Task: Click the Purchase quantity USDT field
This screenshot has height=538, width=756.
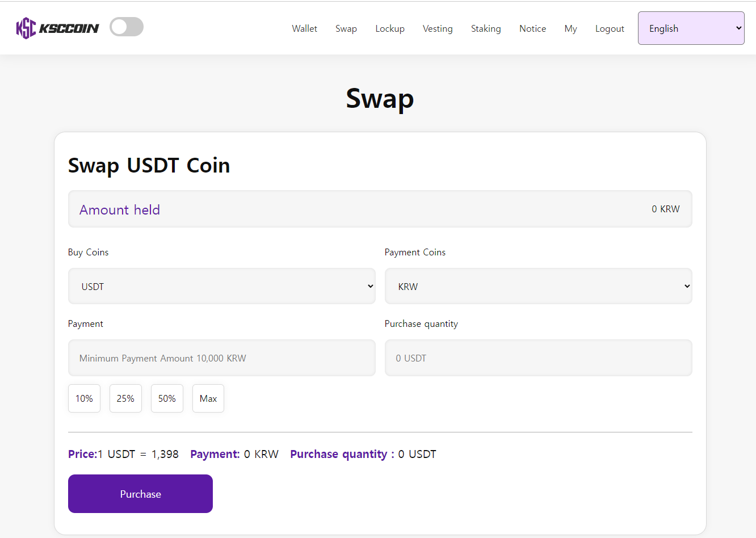Action: point(539,358)
